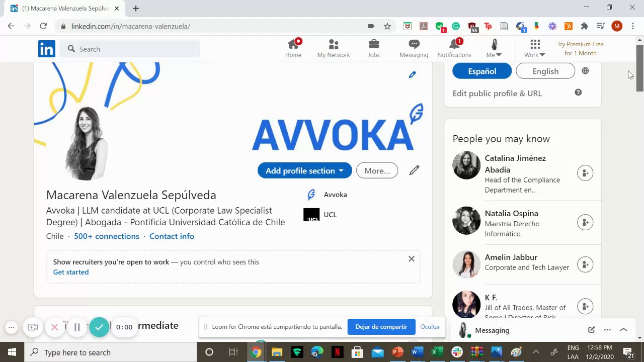Click Ocultar on the sharing bar

tap(430, 327)
